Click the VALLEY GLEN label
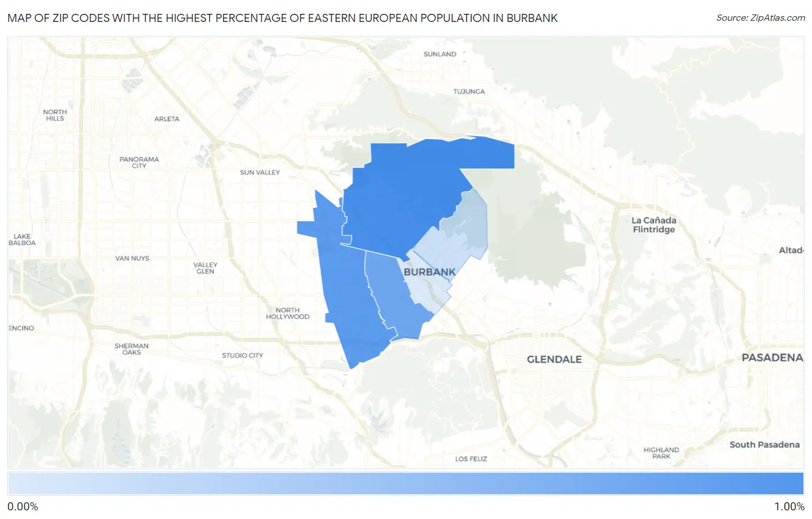The width and height of the screenshot is (812, 519). pos(206,268)
